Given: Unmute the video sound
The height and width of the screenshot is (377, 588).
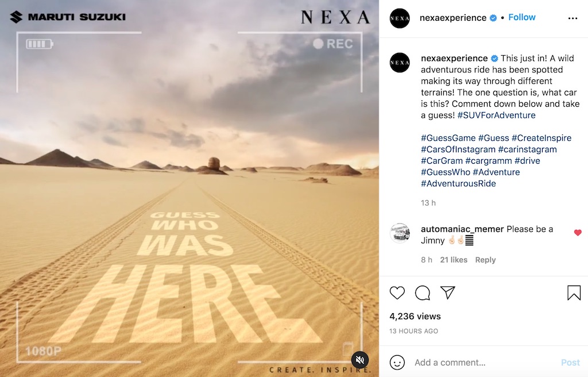Looking at the screenshot, I should click(x=360, y=360).
